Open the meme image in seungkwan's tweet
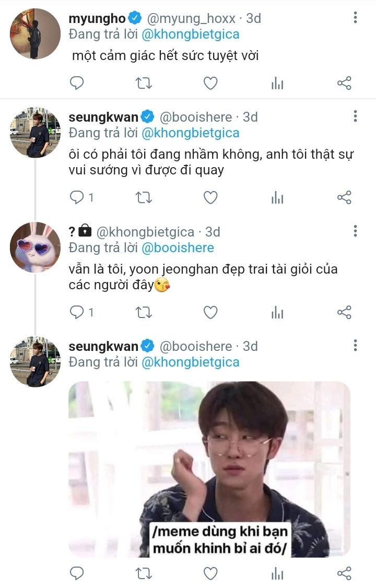 tap(209, 469)
